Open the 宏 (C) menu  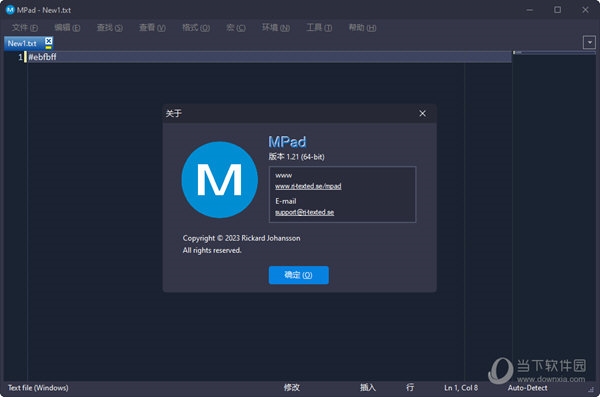pyautogui.click(x=236, y=28)
